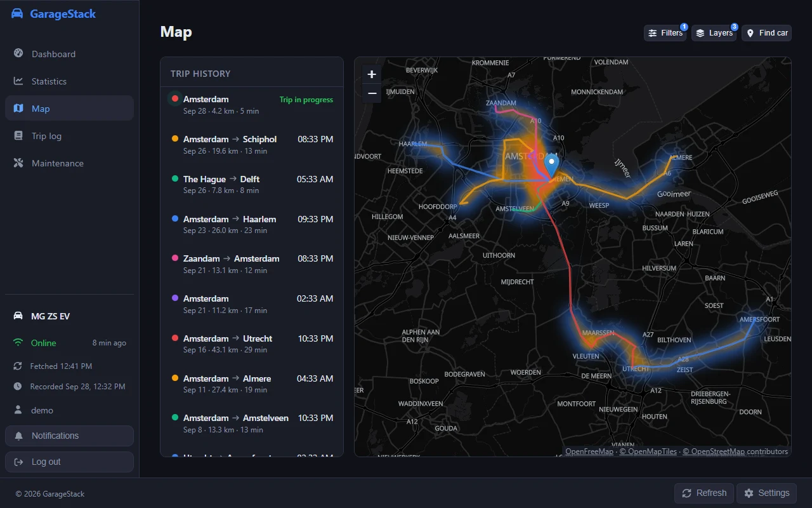Viewport: 812px width, 508px height.
Task: Click the Trip log book icon
Action: pos(18,135)
